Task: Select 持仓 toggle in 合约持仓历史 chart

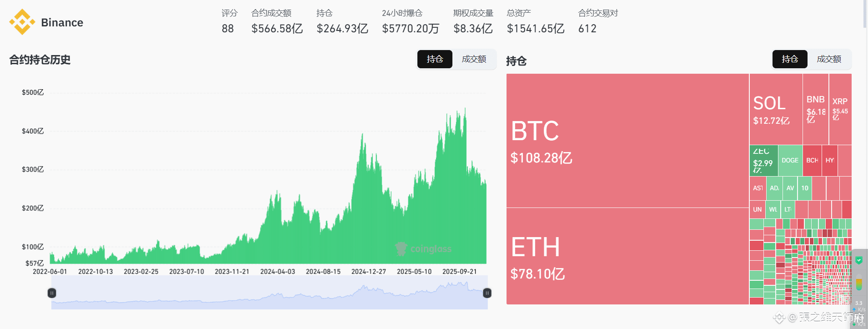Action: [435, 59]
